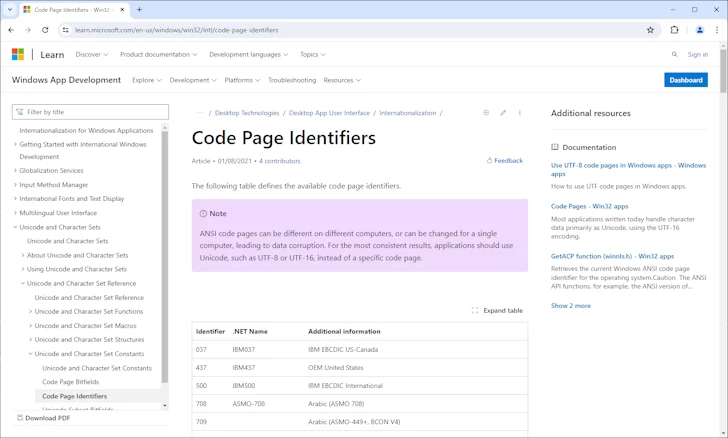Expand Unicode and Character Set Functions
728x438 pixels.
[31, 311]
